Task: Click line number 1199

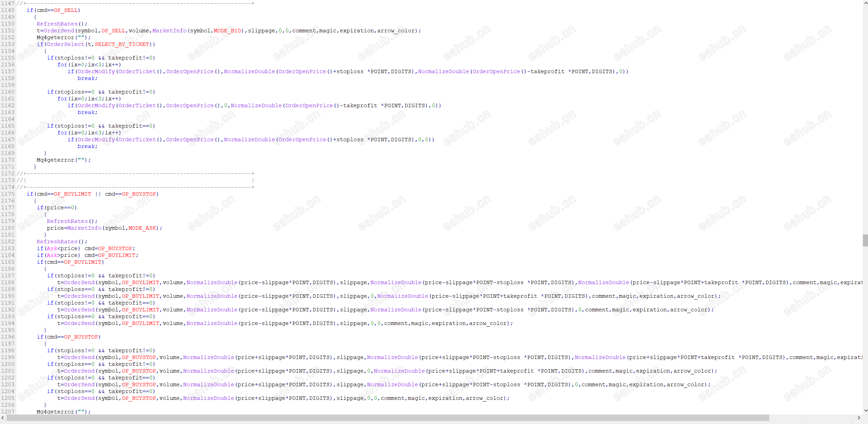Action: [8, 357]
